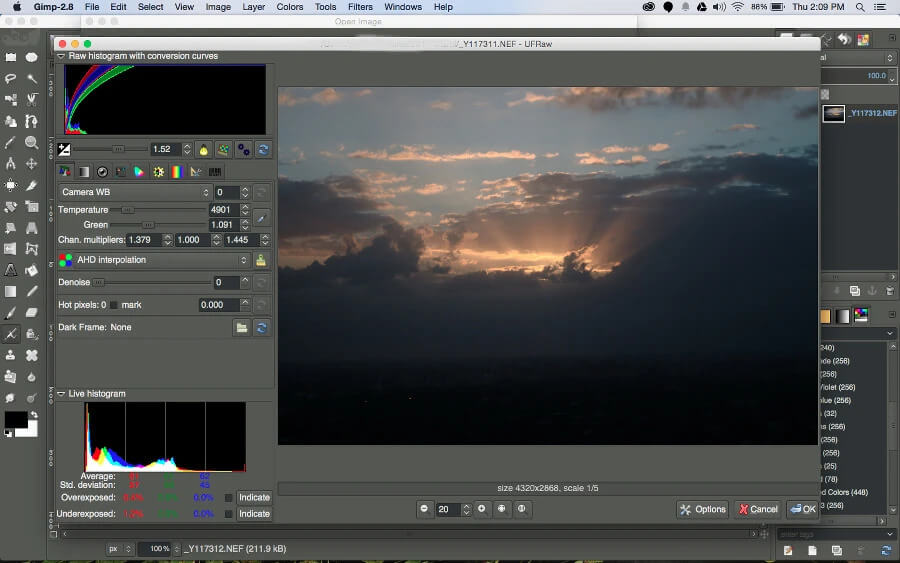
Task: Enable the Underexposed indicator checkbox
Action: click(229, 514)
